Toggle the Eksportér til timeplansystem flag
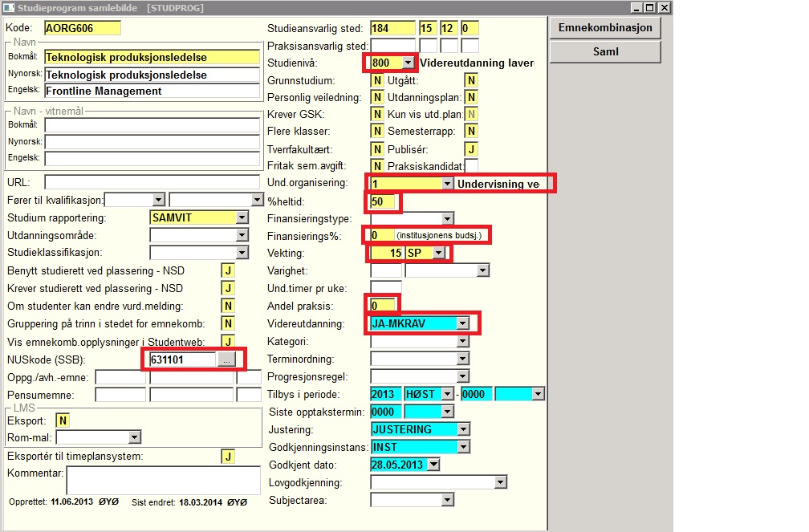Viewport: 809px width, 532px height. [x=228, y=456]
